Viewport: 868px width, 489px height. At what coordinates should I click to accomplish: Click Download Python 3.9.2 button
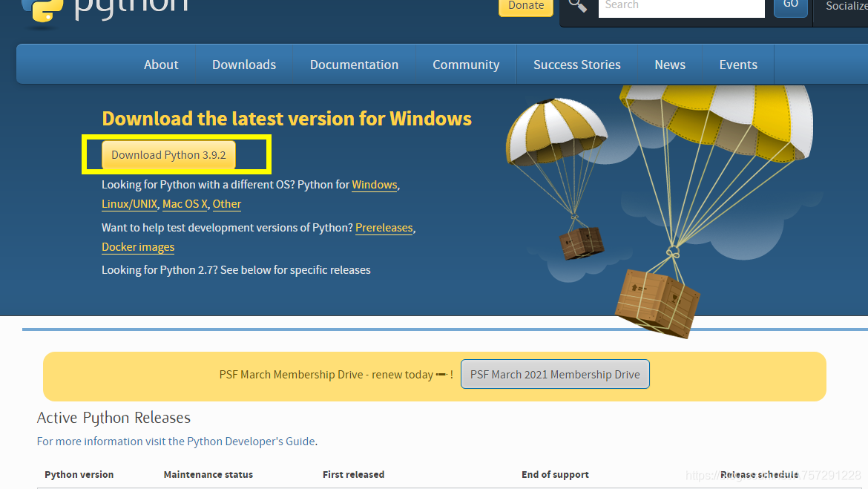(x=169, y=155)
